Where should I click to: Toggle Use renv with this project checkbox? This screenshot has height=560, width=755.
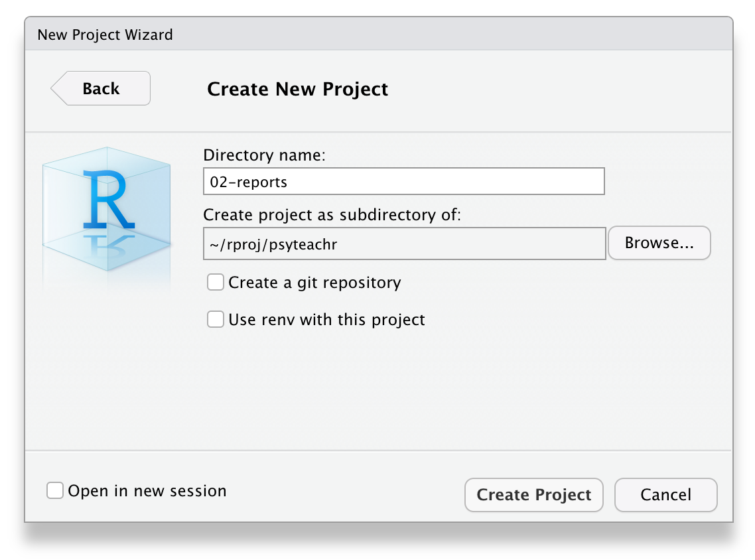[215, 319]
